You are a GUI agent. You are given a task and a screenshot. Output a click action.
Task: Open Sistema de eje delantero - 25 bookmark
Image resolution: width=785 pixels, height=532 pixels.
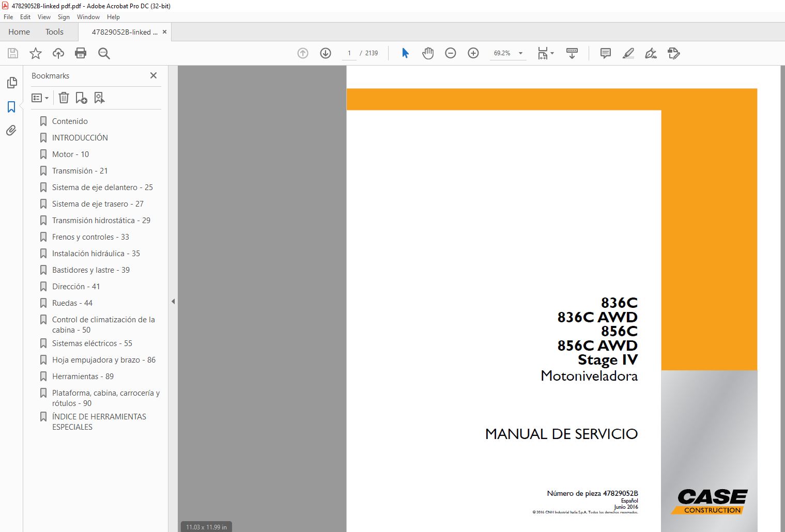(102, 187)
